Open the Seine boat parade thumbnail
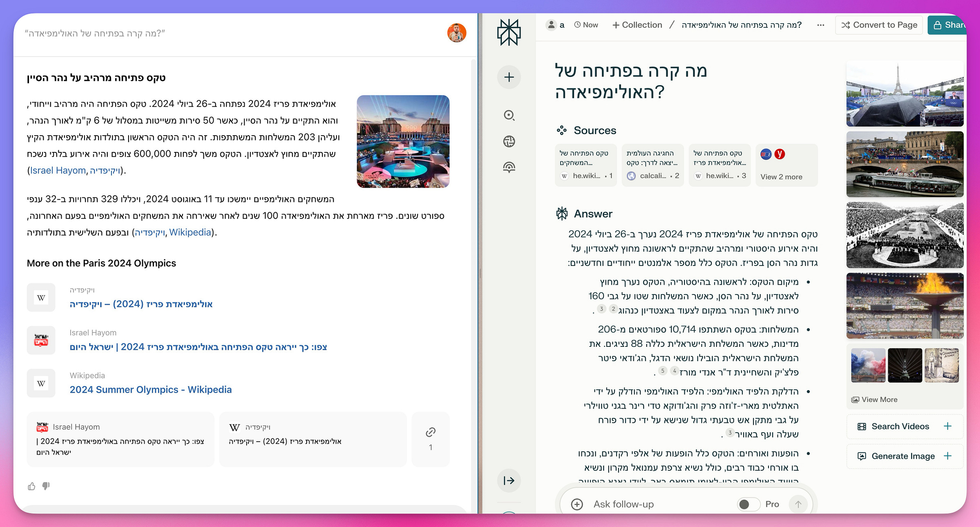The height and width of the screenshot is (527, 980). click(x=905, y=164)
